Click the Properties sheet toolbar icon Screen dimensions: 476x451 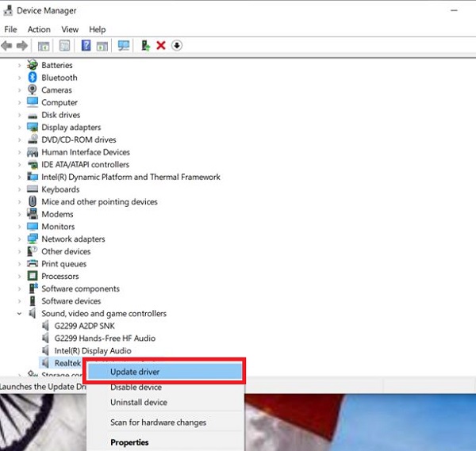coord(64,46)
